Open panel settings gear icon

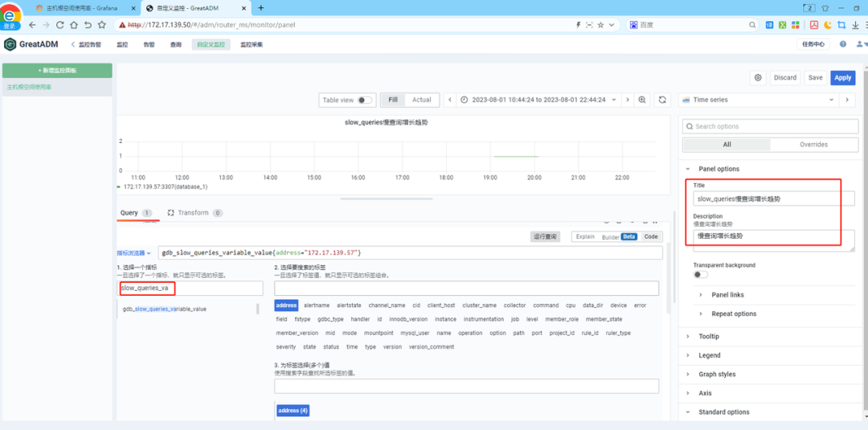[758, 78]
